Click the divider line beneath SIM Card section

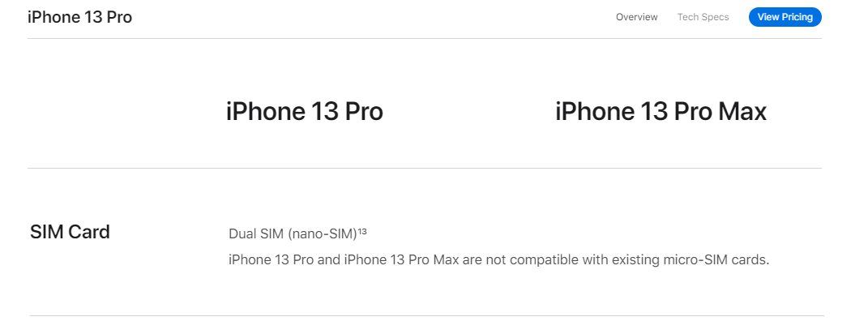tap(427, 315)
